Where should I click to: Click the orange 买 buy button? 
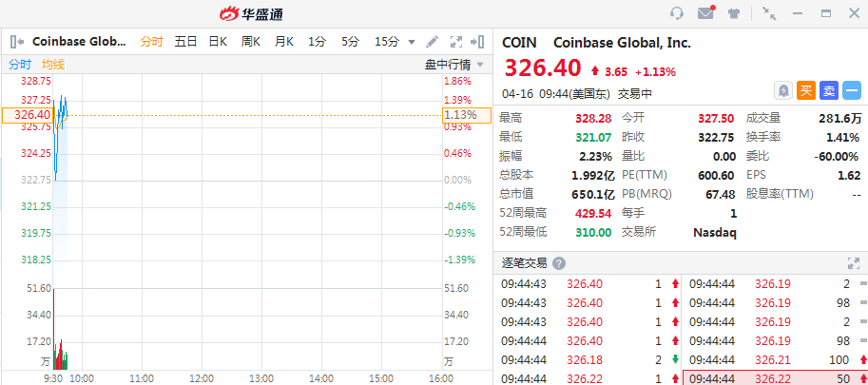coord(805,90)
